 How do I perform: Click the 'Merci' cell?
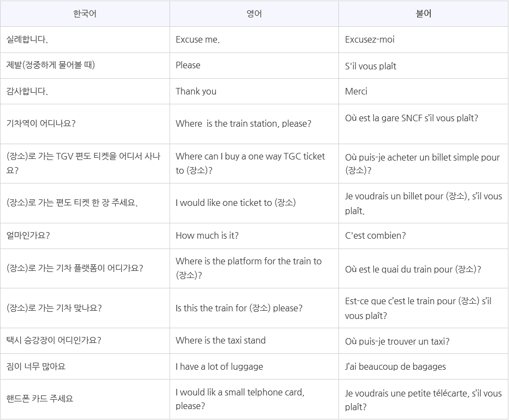[423, 91]
